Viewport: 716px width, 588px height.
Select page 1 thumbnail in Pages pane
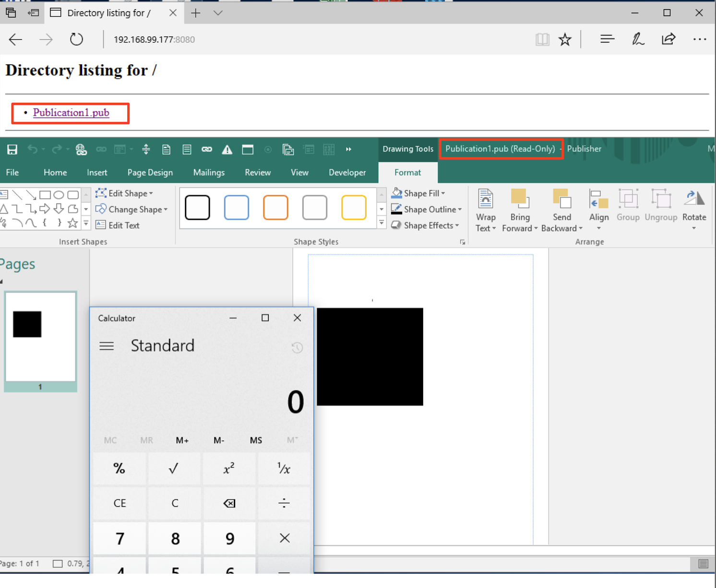[40, 337]
